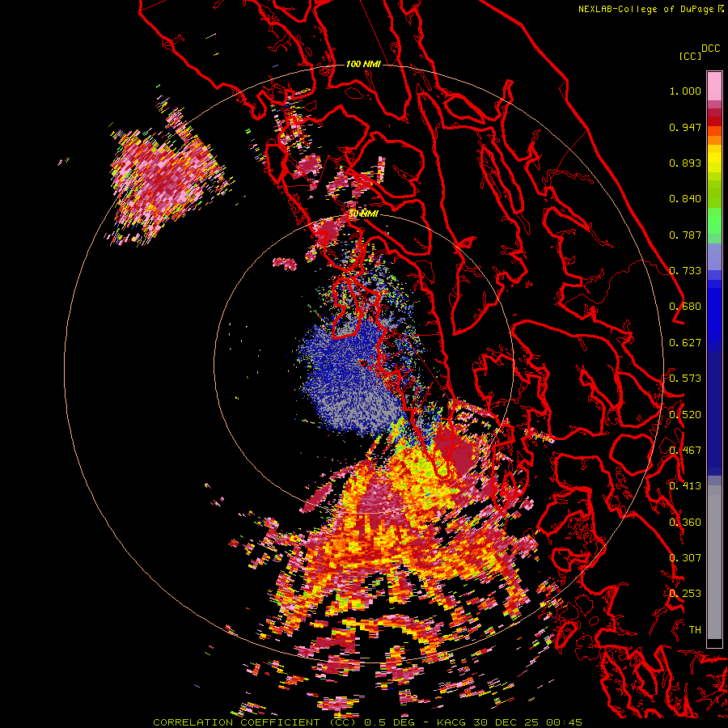Click the gray lower segment of the color bar

[x=714, y=562]
